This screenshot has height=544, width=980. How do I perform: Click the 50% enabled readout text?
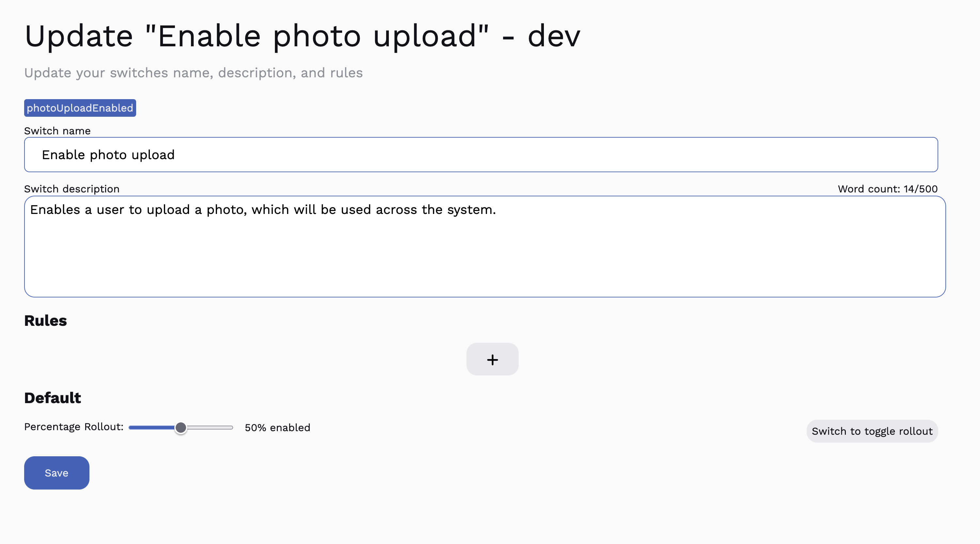click(277, 428)
